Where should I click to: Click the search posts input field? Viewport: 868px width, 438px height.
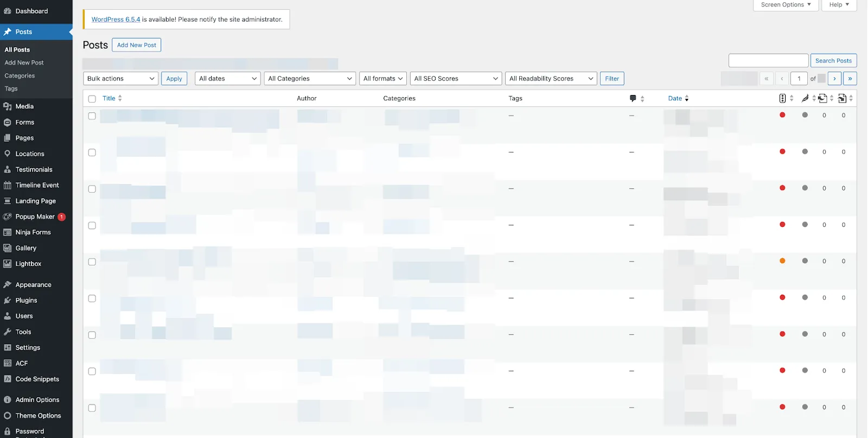[x=769, y=61]
